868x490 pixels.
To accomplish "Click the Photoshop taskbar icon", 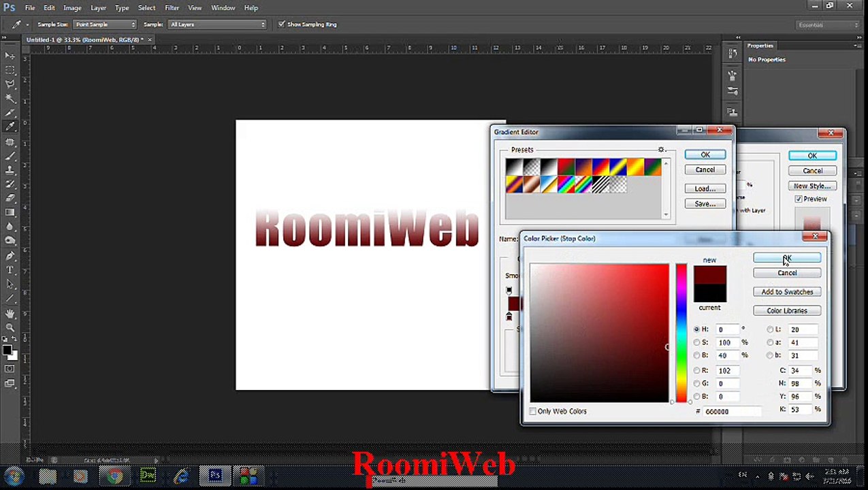I will pos(215,476).
